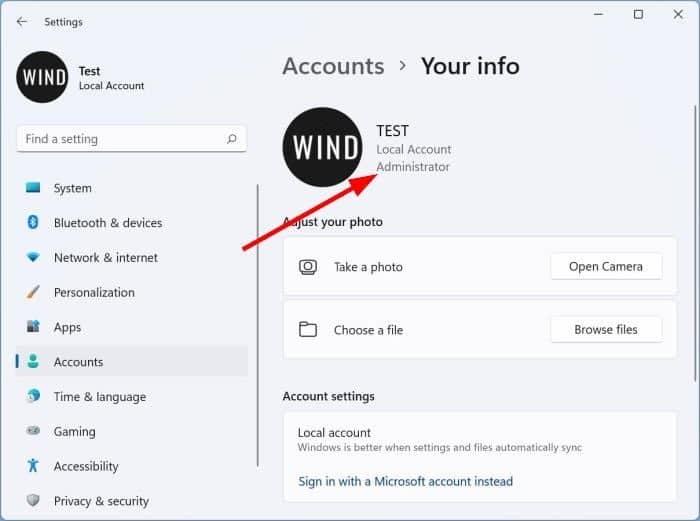Image resolution: width=700 pixels, height=521 pixels.
Task: Open the Accessibility category
Action: [132, 466]
